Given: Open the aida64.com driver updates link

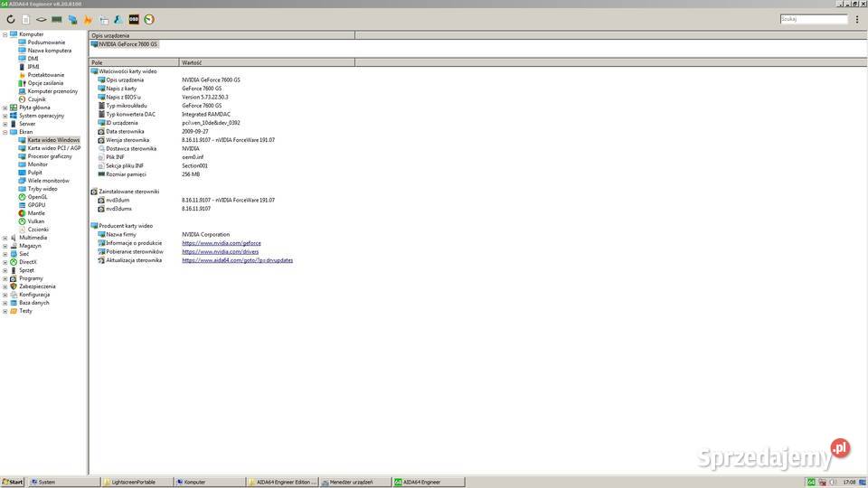Looking at the screenshot, I should point(237,260).
